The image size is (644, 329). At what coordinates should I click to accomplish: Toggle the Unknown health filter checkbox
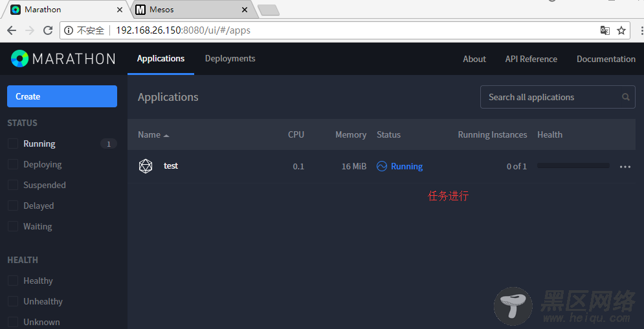(13, 322)
